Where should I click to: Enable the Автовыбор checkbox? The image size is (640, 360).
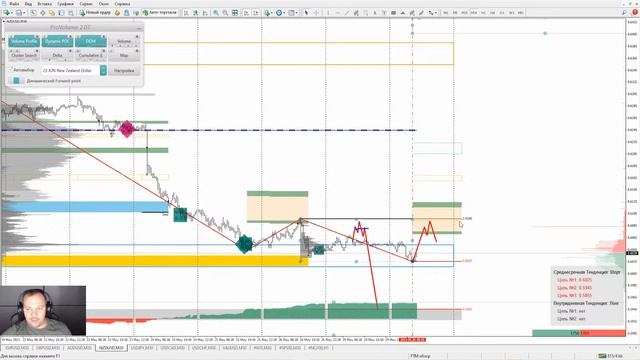(11, 70)
